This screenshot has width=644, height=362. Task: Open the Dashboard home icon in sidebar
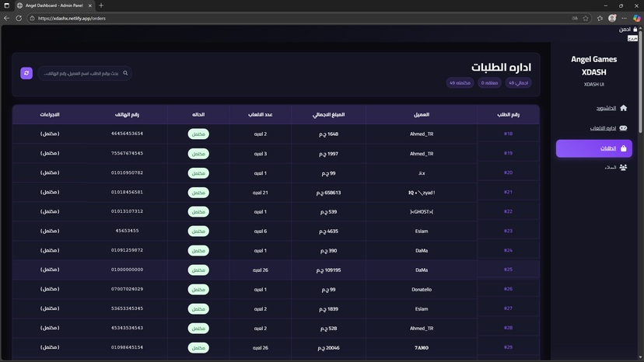pos(623,108)
